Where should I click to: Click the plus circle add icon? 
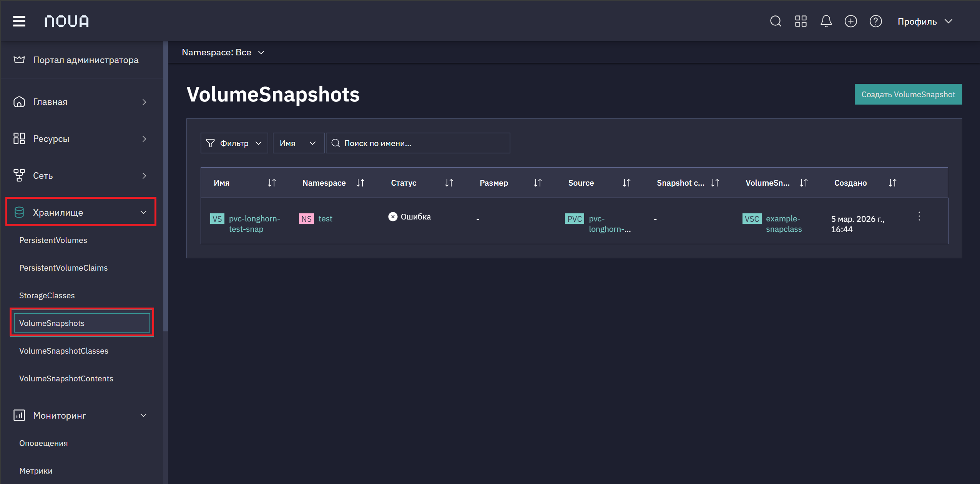click(x=851, y=21)
